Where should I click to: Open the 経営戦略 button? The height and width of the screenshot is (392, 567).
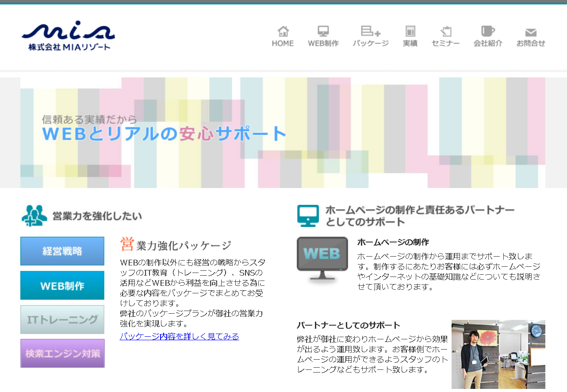[x=62, y=251]
